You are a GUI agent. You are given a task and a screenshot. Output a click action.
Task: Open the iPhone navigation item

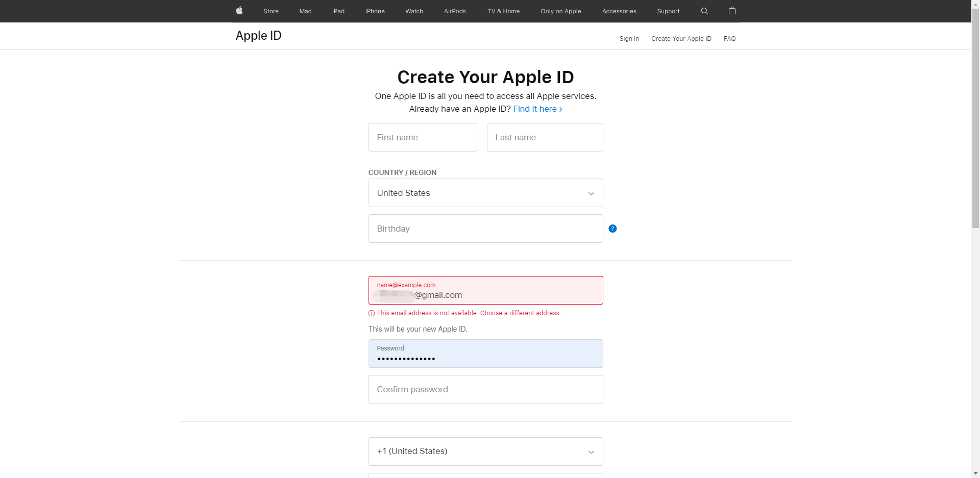click(375, 11)
